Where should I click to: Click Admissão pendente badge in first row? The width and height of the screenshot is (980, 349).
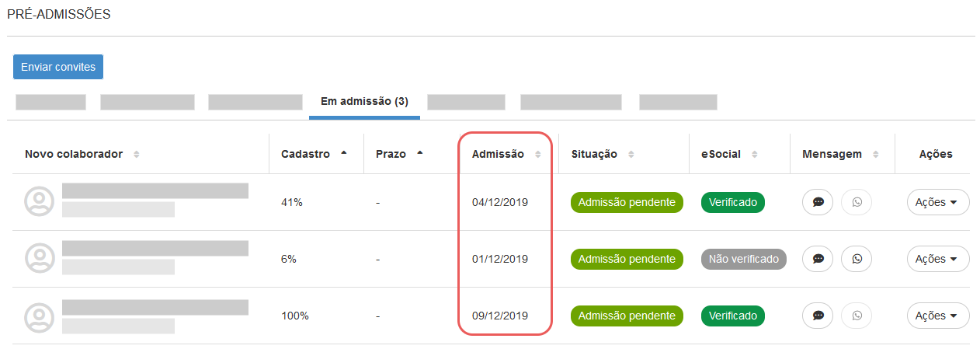pos(626,202)
